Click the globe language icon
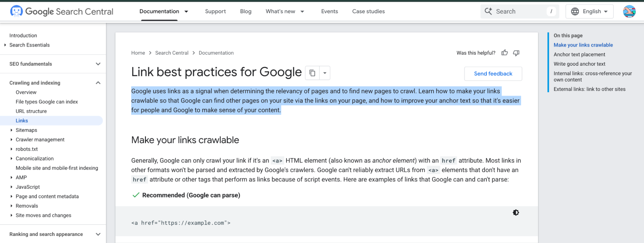 click(x=575, y=11)
